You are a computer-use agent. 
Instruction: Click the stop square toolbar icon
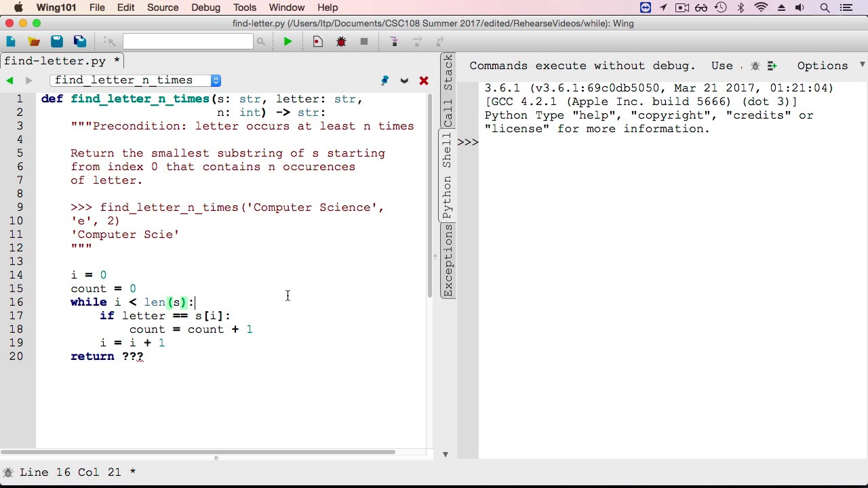click(x=364, y=42)
